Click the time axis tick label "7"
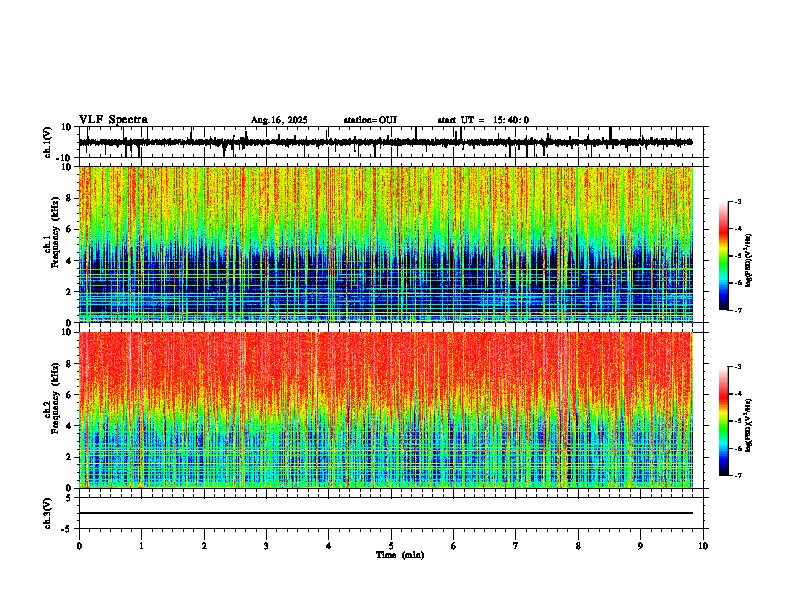The width and height of the screenshot is (792, 612). [516, 546]
